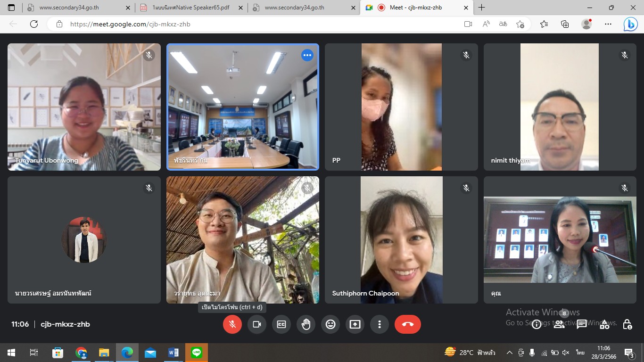This screenshot has height=362, width=644.
Task: Open the meeting details info icon
Action: 537,324
